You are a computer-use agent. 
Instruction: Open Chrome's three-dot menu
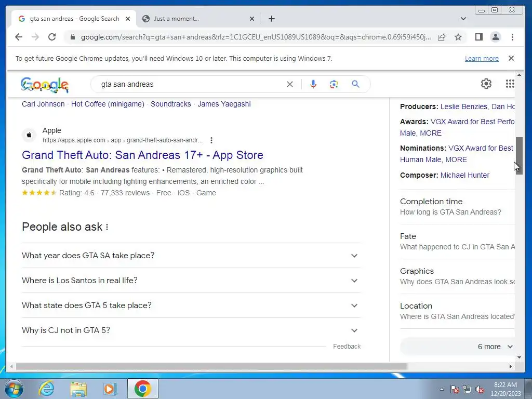(x=512, y=37)
